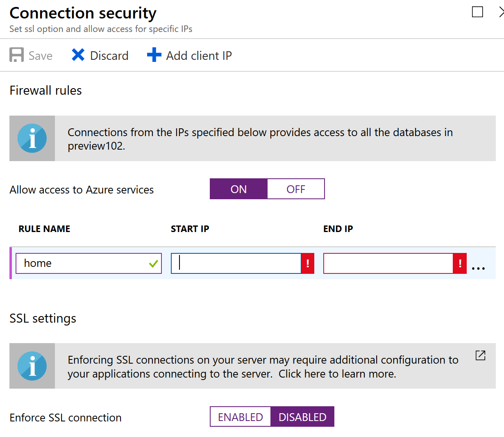Image resolution: width=504 pixels, height=437 pixels.
Task: Open the ellipsis menu for home rule
Action: pos(478,268)
